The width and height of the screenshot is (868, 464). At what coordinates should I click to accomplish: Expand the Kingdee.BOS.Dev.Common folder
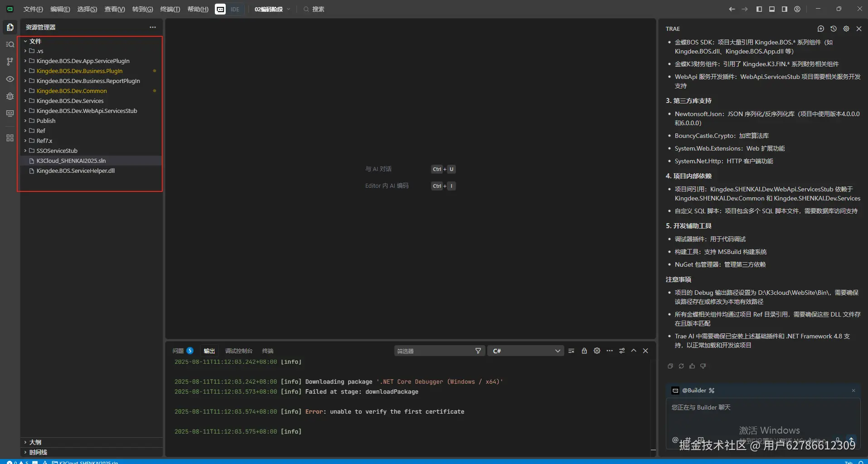[x=72, y=91]
